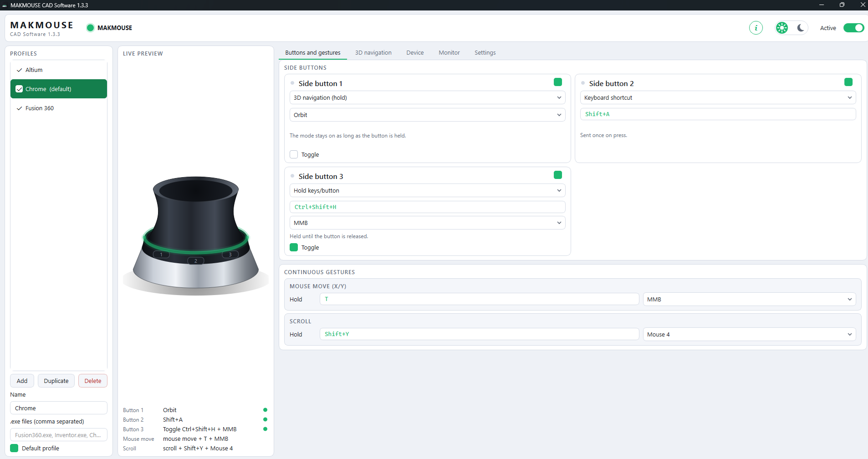Click the checkmark icon beside Altium profile
The width and height of the screenshot is (868, 459).
pos(19,70)
